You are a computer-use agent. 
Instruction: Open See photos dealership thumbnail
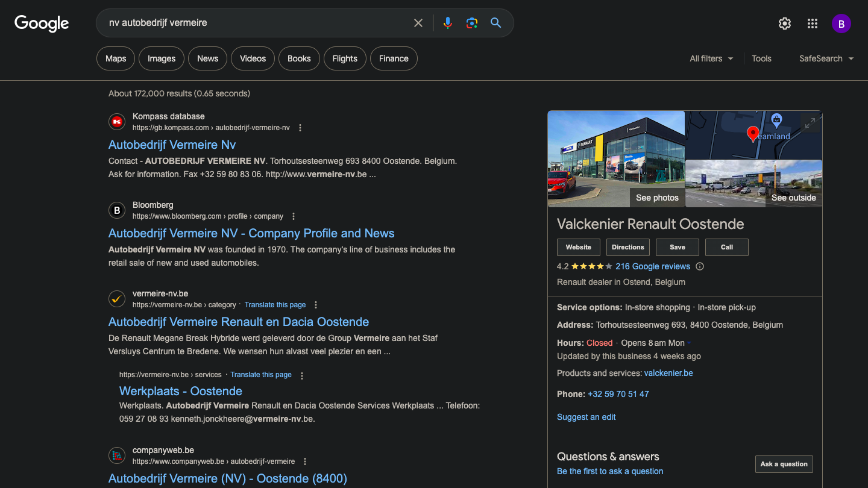click(616, 159)
